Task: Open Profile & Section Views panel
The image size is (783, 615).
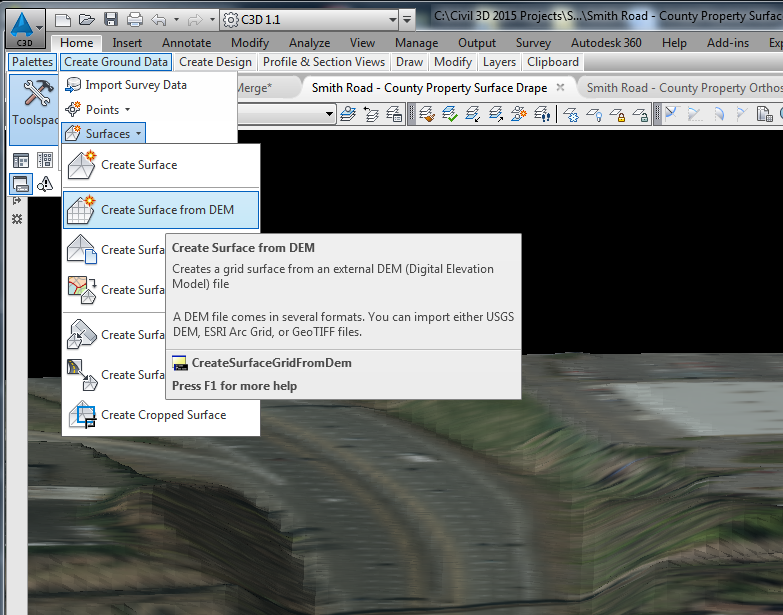Action: (324, 62)
